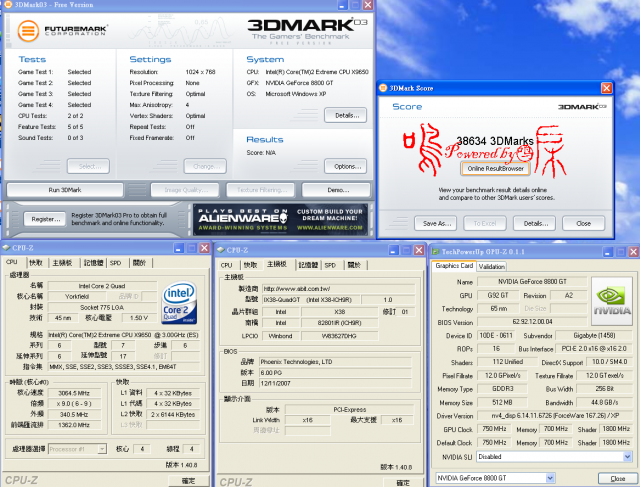Click the Demo button in 3DMark03
640x487 pixels.
point(336,190)
